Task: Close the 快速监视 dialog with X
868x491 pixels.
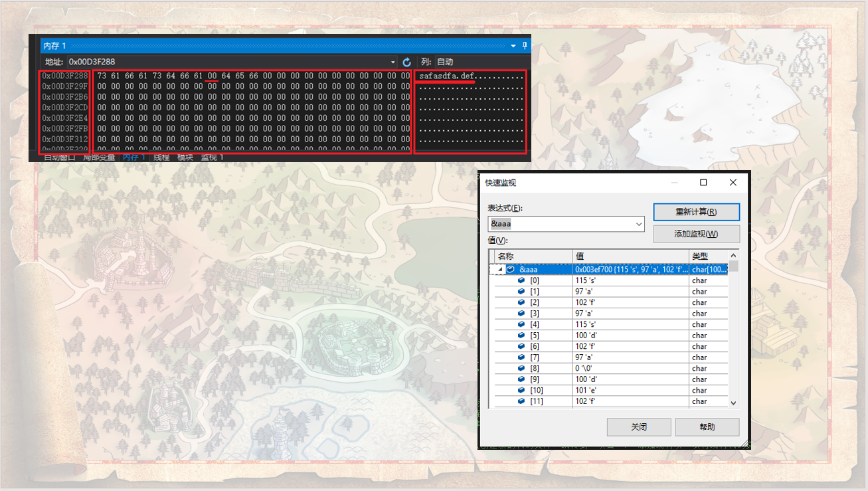Action: 733,183
